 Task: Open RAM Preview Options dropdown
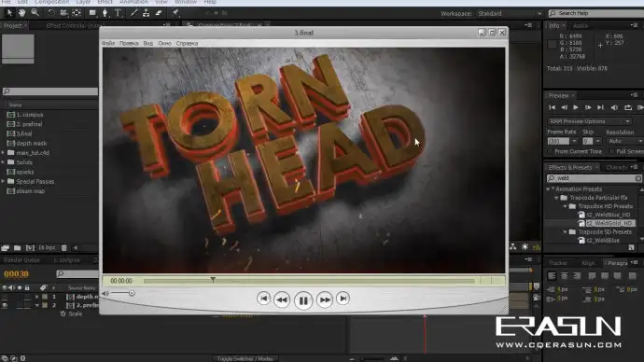pos(589,121)
